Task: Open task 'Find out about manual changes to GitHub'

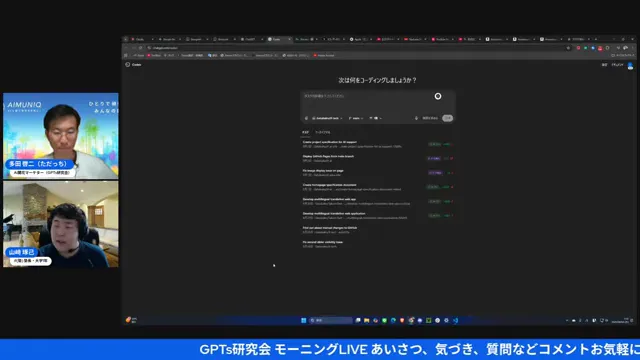Action: [x=378, y=230]
